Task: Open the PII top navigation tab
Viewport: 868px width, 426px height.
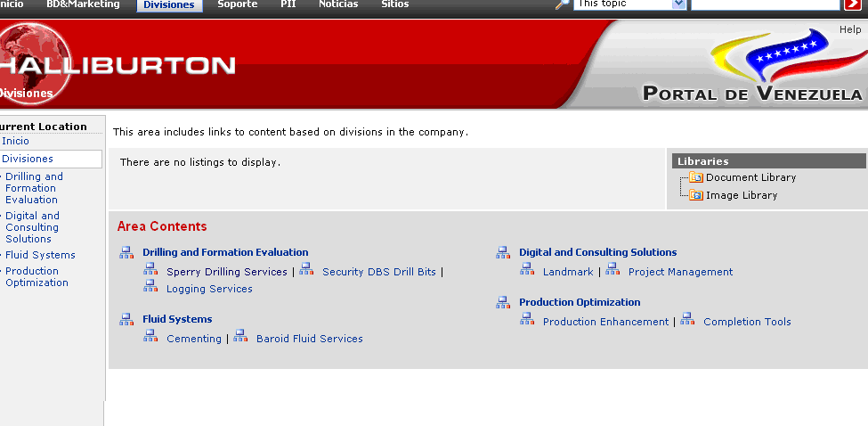Action: pyautogui.click(x=288, y=4)
